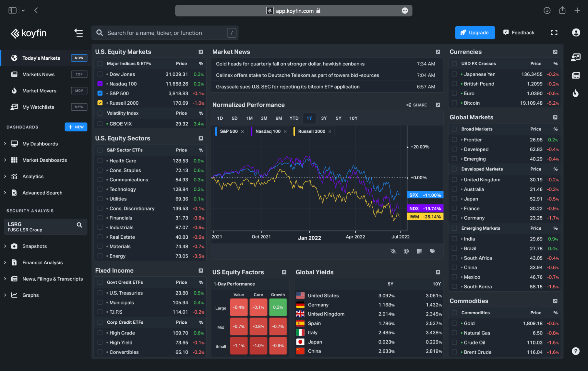Screen dimensions: 588x371
Task: Expand the U.S. Equity Sectors panel
Action: [x=201, y=138]
